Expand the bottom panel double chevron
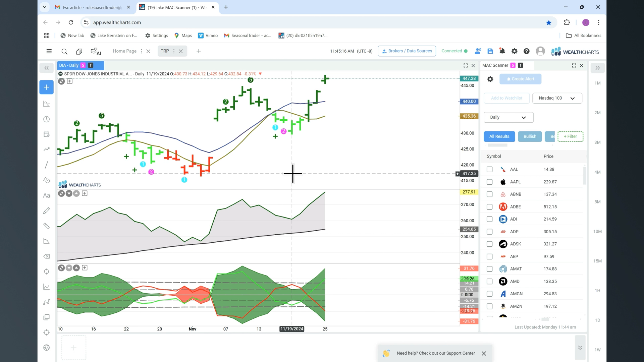The height and width of the screenshot is (362, 644). 580,348
